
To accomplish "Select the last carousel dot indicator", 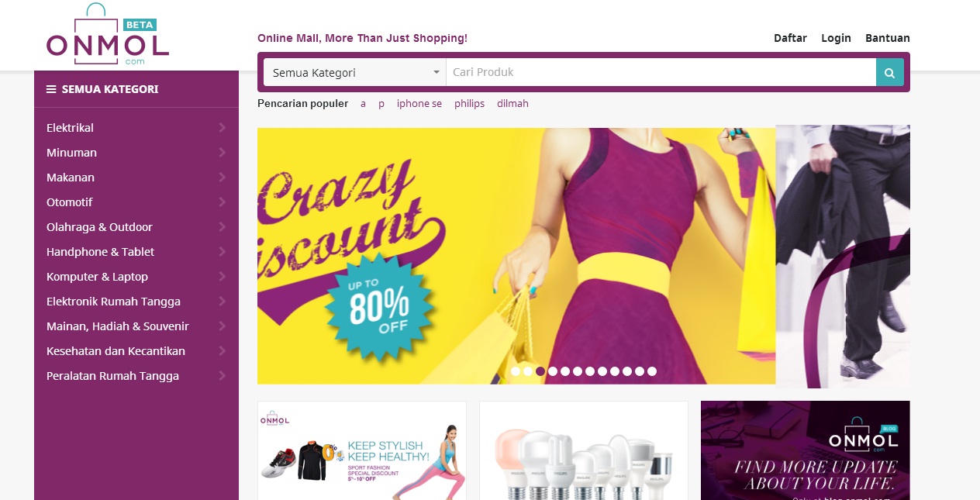I will point(652,371).
